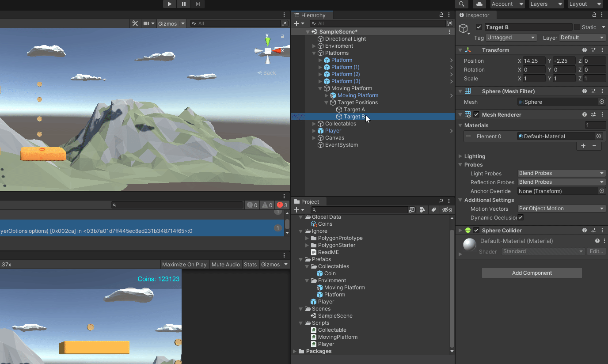608x364 pixels.
Task: Toggle the Inspector panel lock icon
Action: point(595,15)
